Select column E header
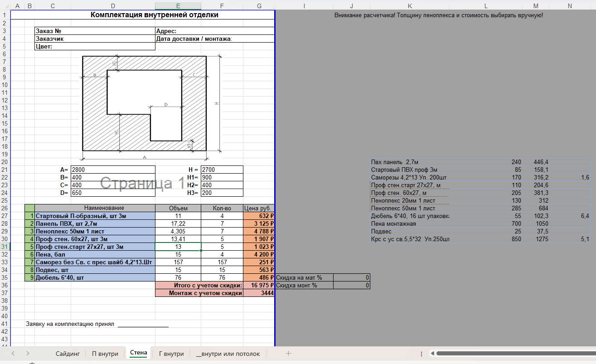 pyautogui.click(x=178, y=6)
